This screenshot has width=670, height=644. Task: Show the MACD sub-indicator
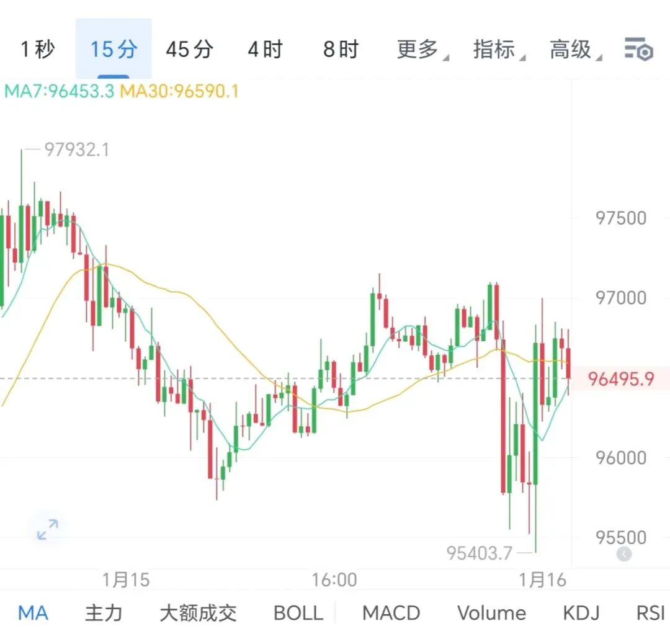(391, 613)
